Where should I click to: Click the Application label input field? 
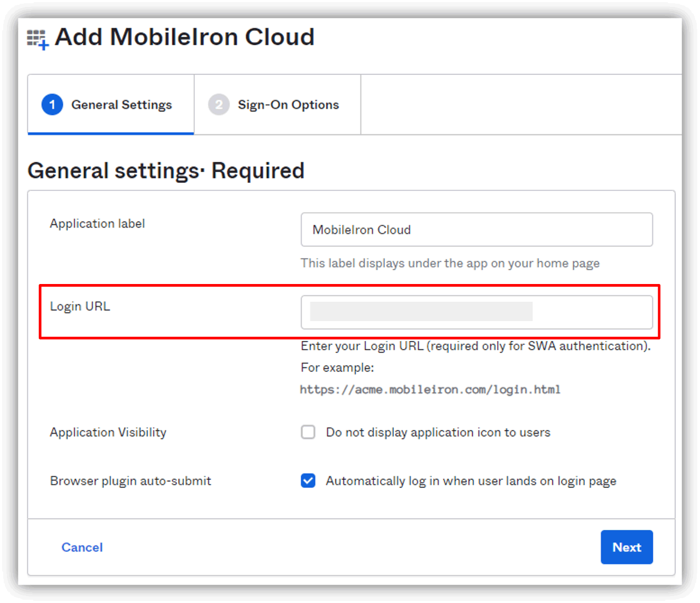(x=477, y=230)
